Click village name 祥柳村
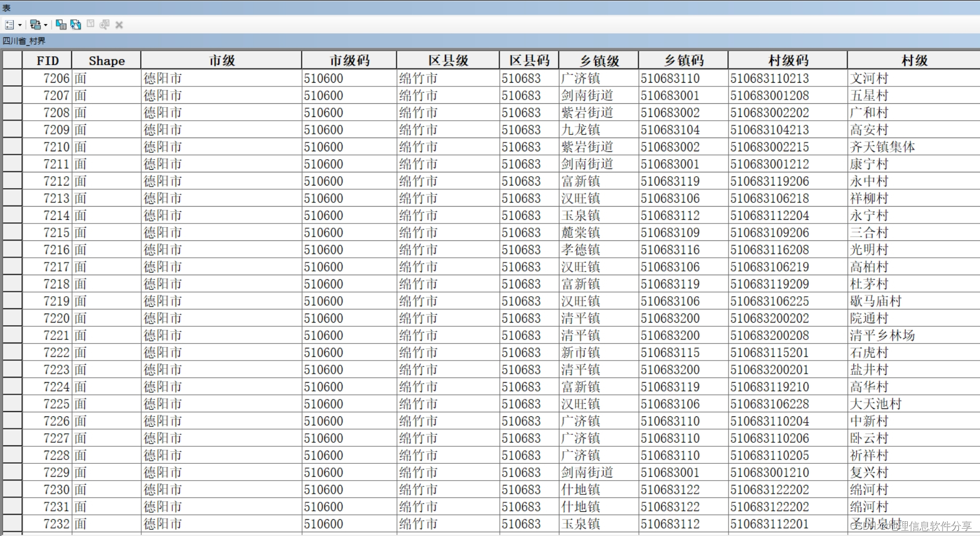 [869, 198]
